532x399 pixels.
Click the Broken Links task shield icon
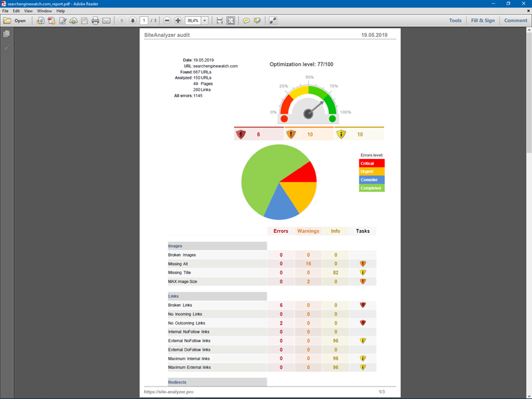point(362,305)
